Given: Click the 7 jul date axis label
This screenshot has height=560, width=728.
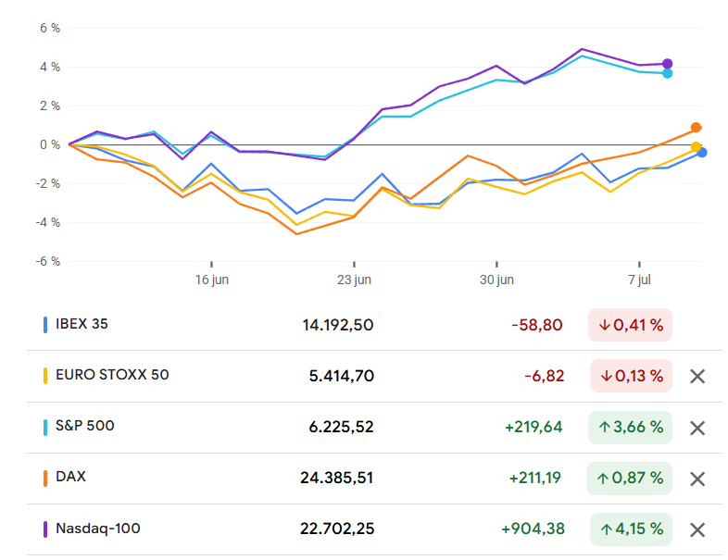Looking at the screenshot, I should (639, 279).
